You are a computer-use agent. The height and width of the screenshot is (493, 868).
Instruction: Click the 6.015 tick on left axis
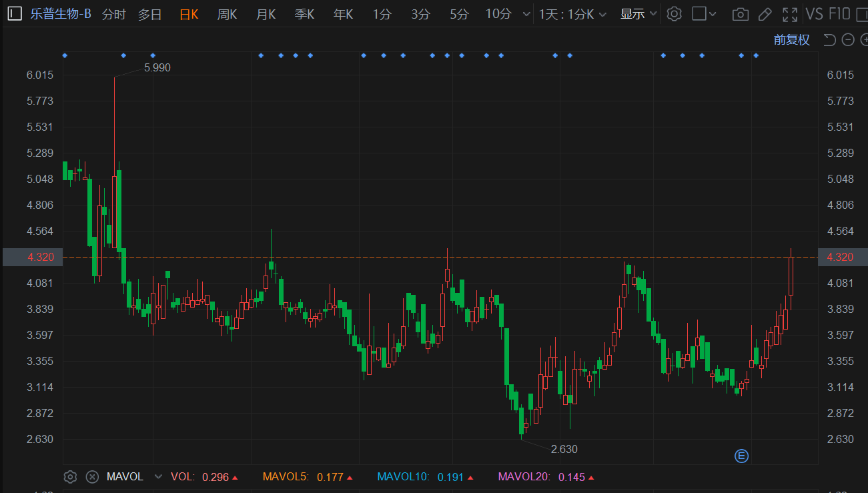(x=40, y=75)
